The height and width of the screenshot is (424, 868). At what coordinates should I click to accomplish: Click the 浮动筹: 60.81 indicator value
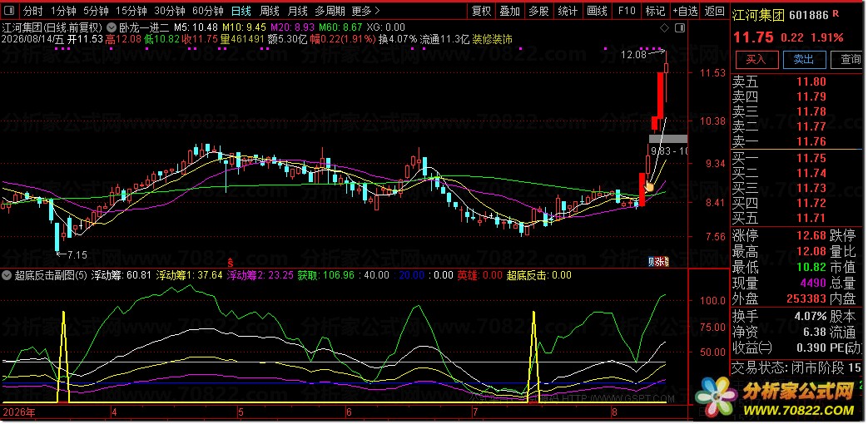[121, 274]
